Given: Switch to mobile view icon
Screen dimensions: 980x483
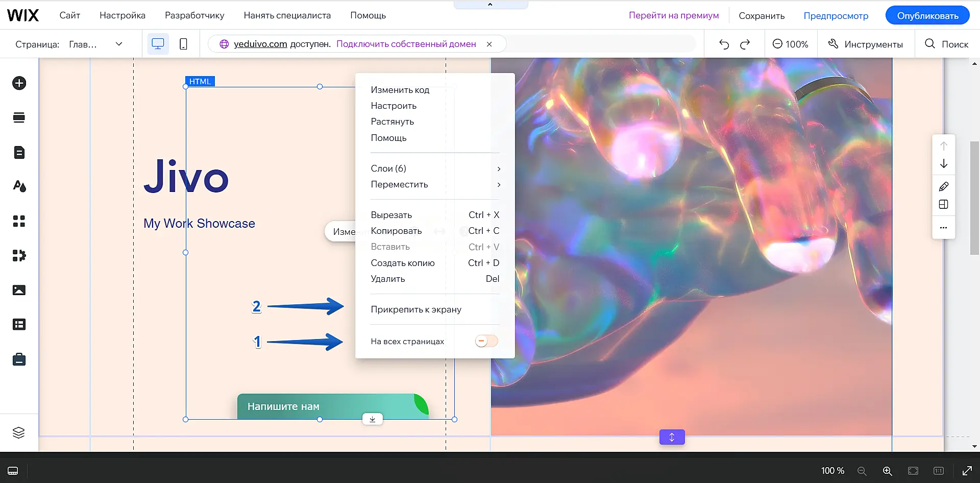Looking at the screenshot, I should click(183, 44).
